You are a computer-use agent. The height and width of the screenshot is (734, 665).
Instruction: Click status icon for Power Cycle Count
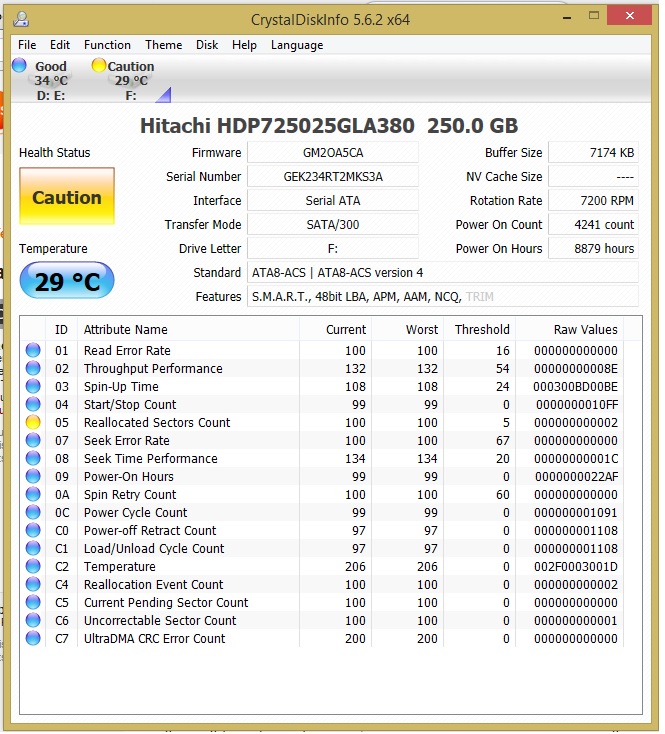pyautogui.click(x=33, y=513)
